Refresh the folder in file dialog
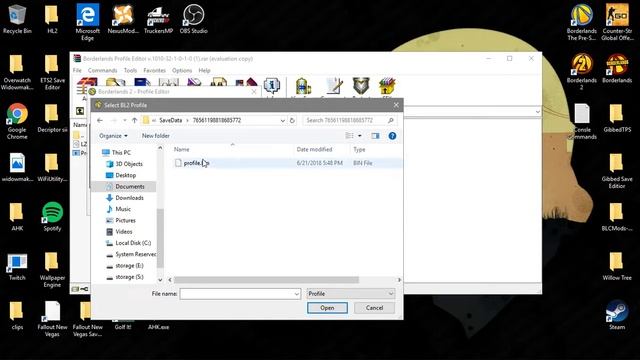 click(x=292, y=120)
